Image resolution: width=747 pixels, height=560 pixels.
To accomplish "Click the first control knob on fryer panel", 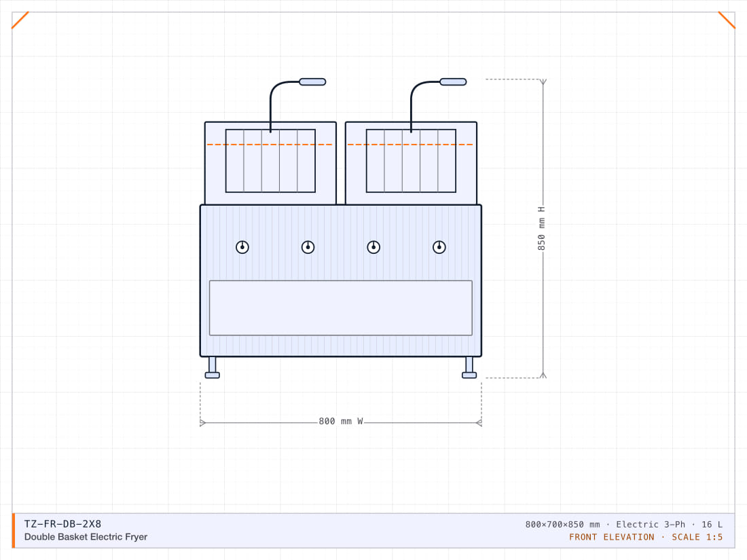I will click(x=242, y=247).
